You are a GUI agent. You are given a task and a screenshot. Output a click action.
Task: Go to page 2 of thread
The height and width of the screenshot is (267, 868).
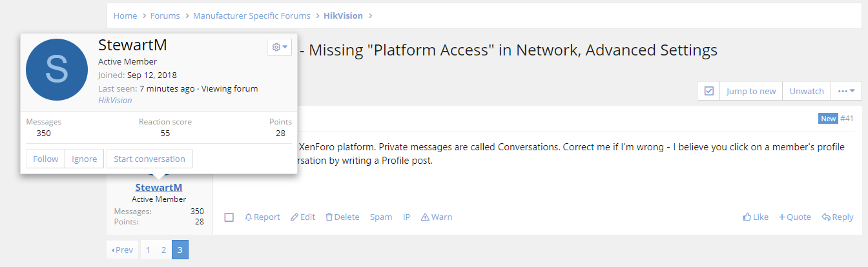163,250
